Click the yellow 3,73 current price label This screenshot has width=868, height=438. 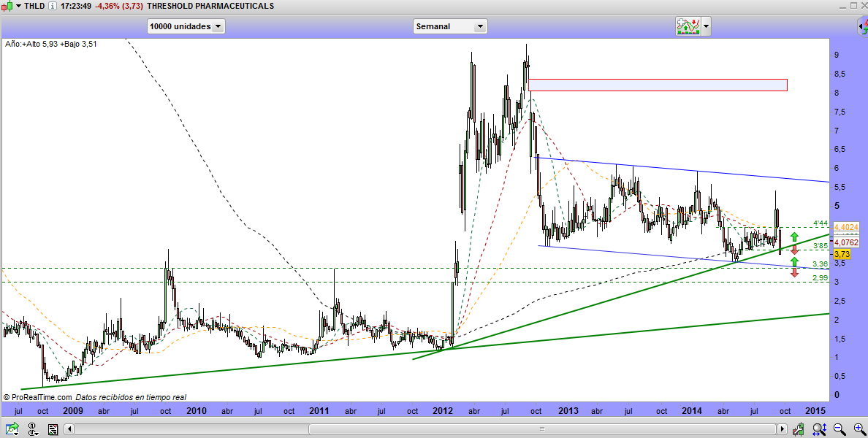coord(842,254)
